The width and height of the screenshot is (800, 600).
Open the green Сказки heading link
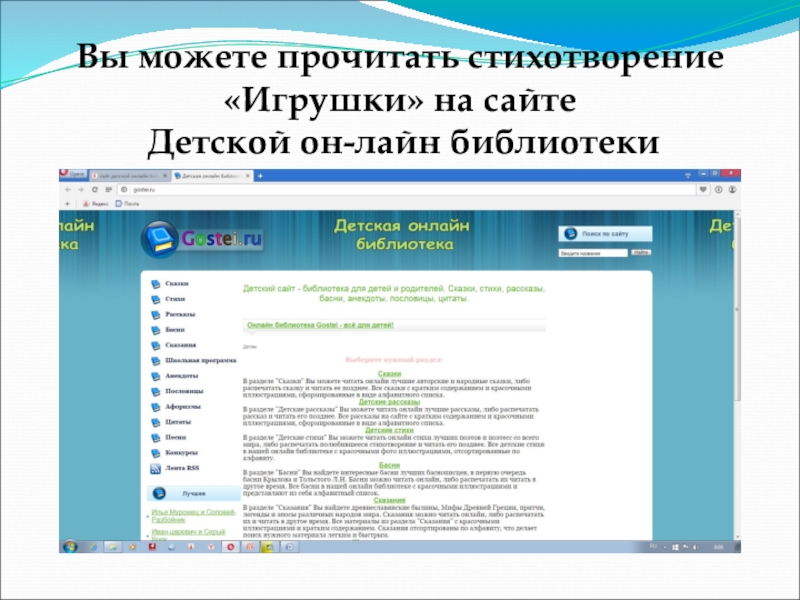[x=389, y=374]
